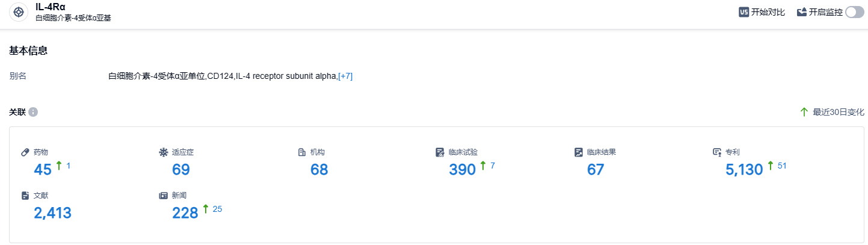Open the 45 drugs count link
The width and height of the screenshot is (868, 245).
(43, 170)
